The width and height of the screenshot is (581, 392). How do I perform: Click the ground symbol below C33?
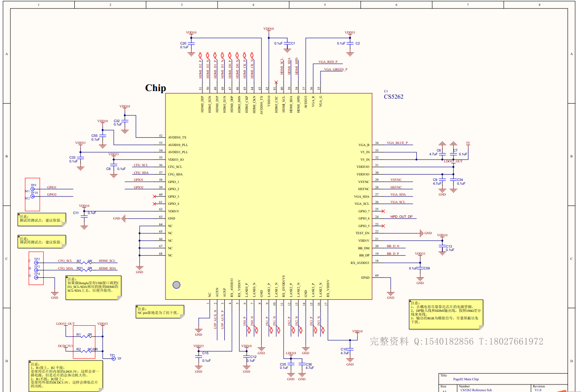[x=80, y=168]
